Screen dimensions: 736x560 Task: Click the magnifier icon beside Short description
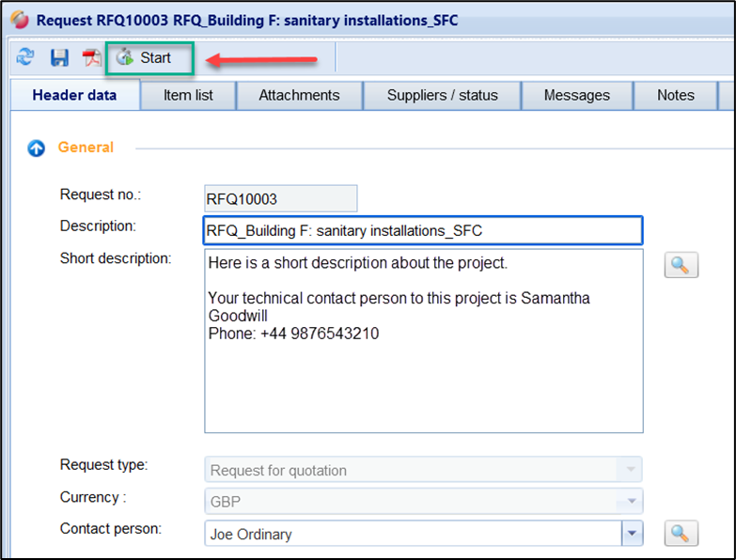click(681, 264)
